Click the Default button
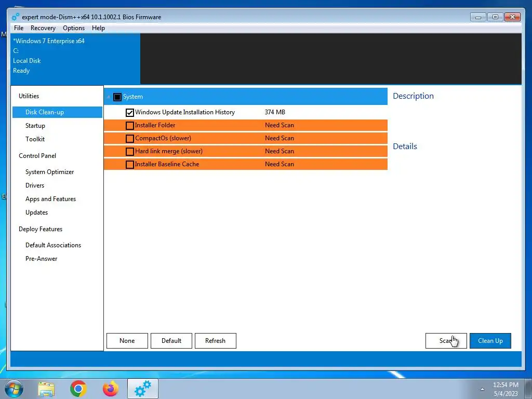This screenshot has height=399, width=532. tap(171, 341)
